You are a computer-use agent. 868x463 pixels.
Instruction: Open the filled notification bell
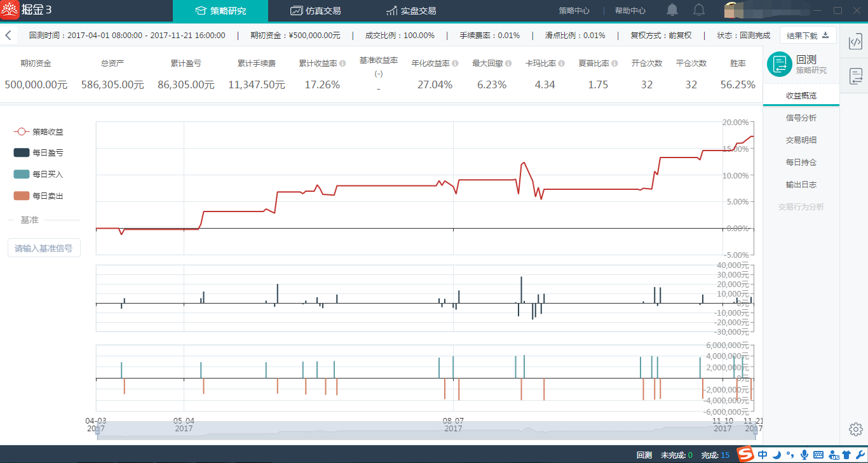672,10
